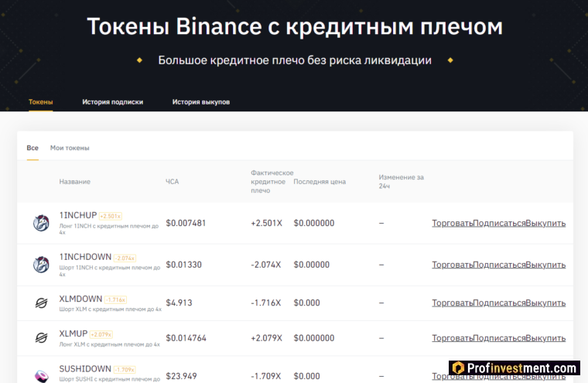The height and width of the screenshot is (383, 588).
Task: Click Выкупить link in XLMUP row
Action: click(545, 338)
